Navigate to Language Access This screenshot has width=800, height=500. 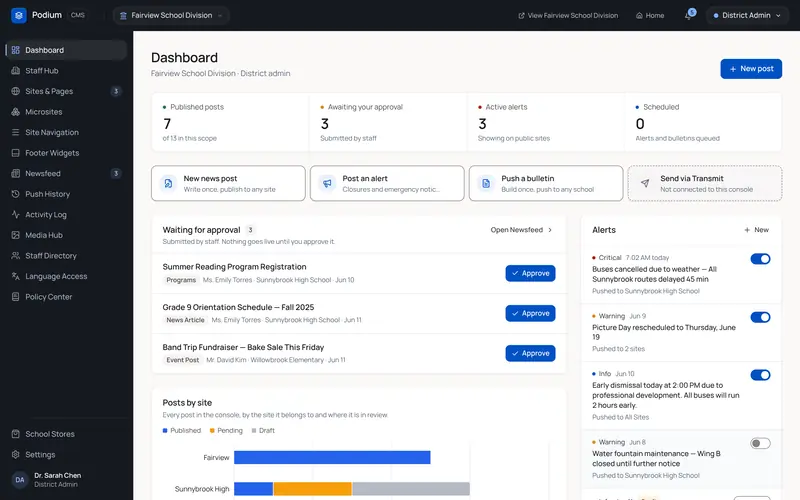[x=66, y=276]
